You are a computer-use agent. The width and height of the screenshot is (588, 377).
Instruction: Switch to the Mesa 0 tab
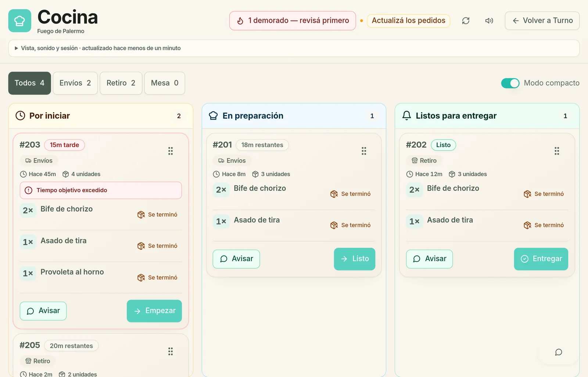click(x=165, y=83)
